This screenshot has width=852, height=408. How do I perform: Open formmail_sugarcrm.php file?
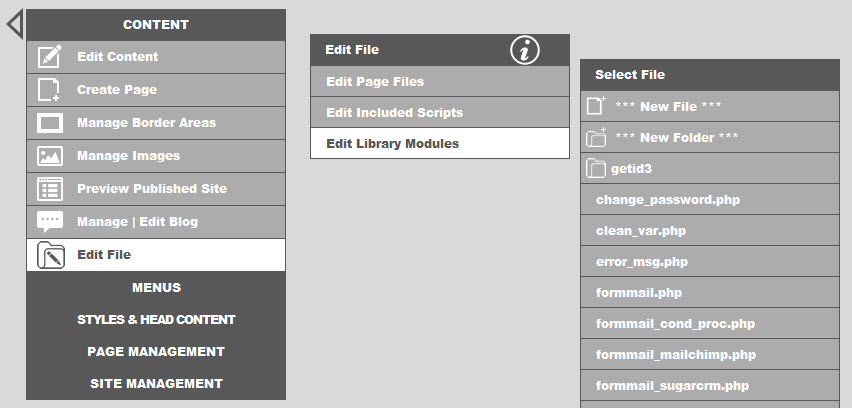coord(710,385)
